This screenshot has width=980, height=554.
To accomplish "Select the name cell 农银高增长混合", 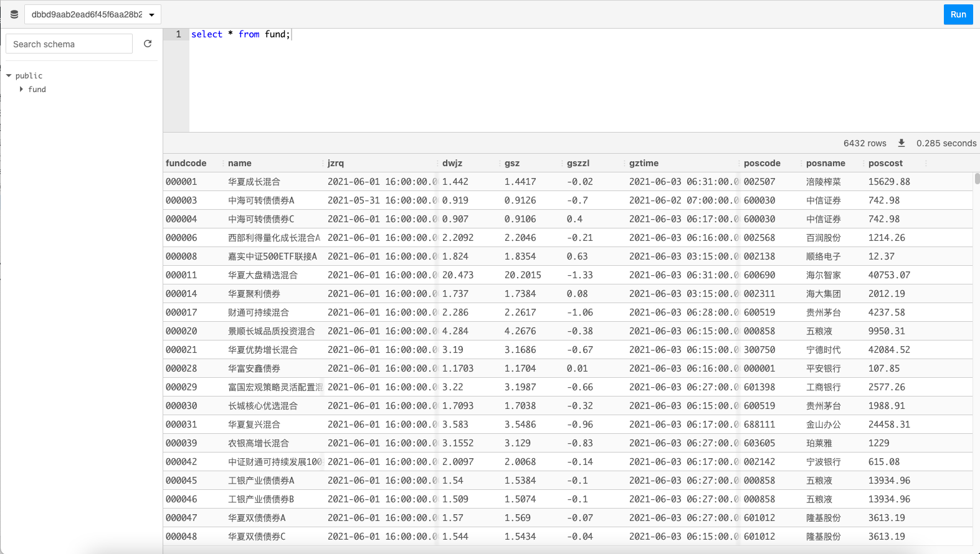I will pos(259,443).
